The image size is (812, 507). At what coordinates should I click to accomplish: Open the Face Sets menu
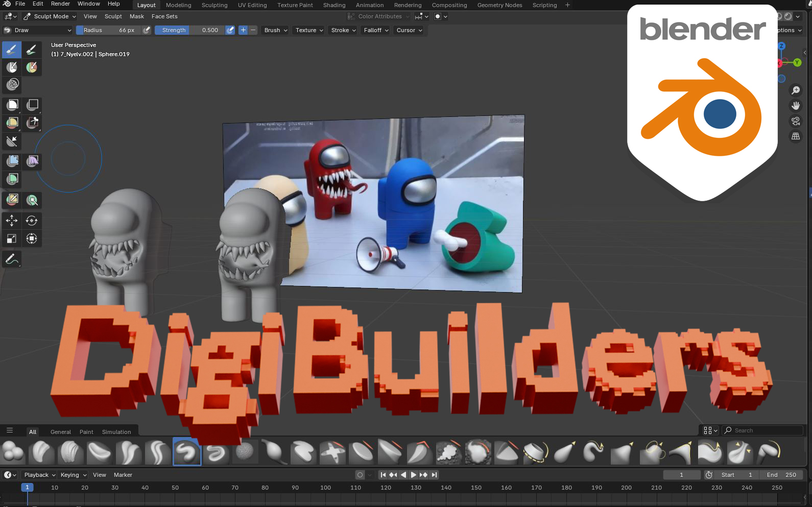pos(164,16)
